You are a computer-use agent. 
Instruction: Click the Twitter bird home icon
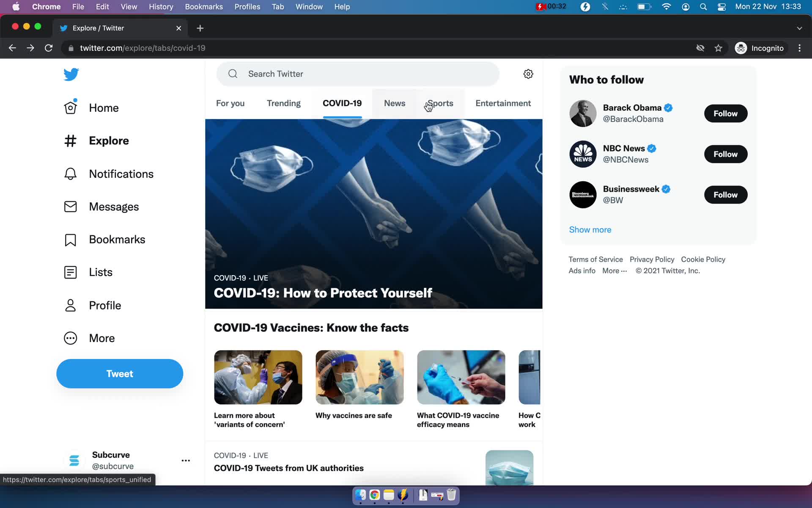pyautogui.click(x=71, y=74)
